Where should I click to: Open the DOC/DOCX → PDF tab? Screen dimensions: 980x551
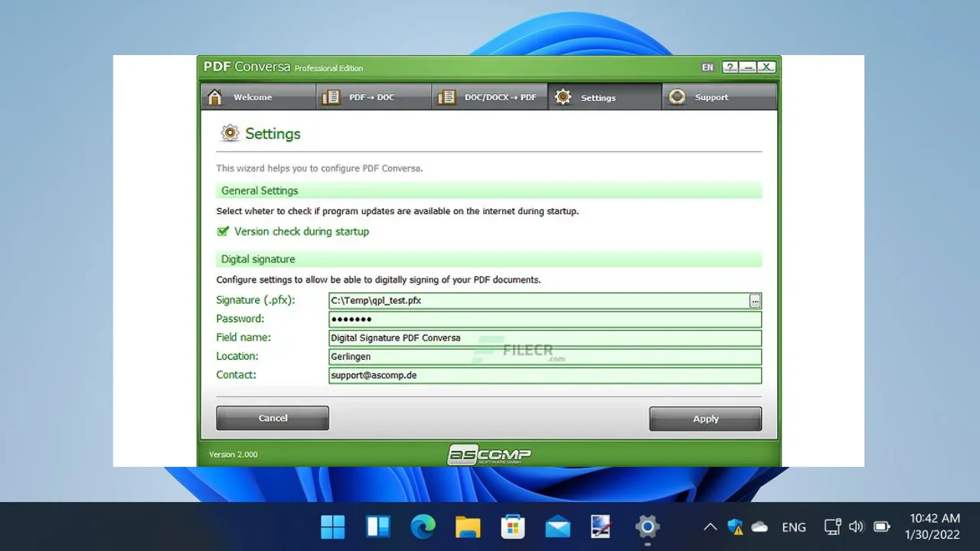pos(489,97)
